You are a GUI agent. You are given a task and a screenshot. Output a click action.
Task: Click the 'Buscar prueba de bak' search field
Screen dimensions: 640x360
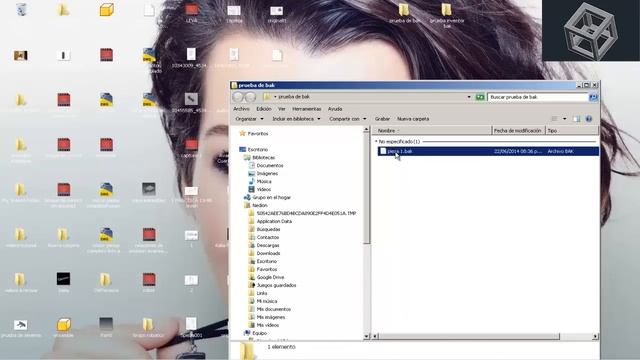pos(538,97)
